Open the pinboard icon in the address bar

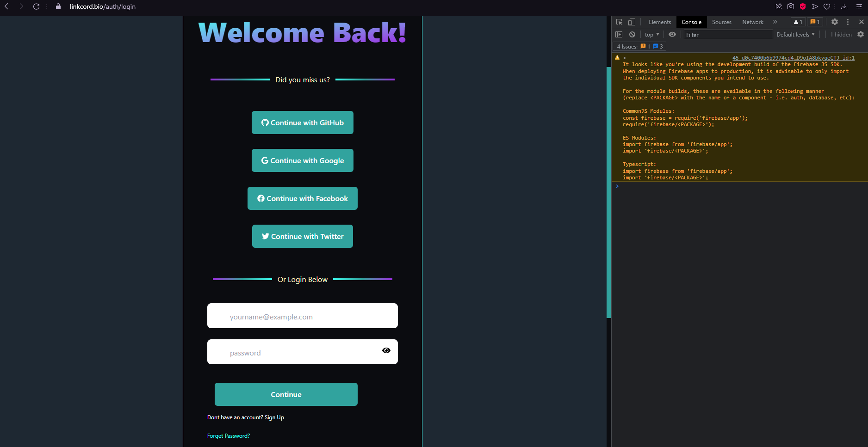pyautogui.click(x=779, y=6)
